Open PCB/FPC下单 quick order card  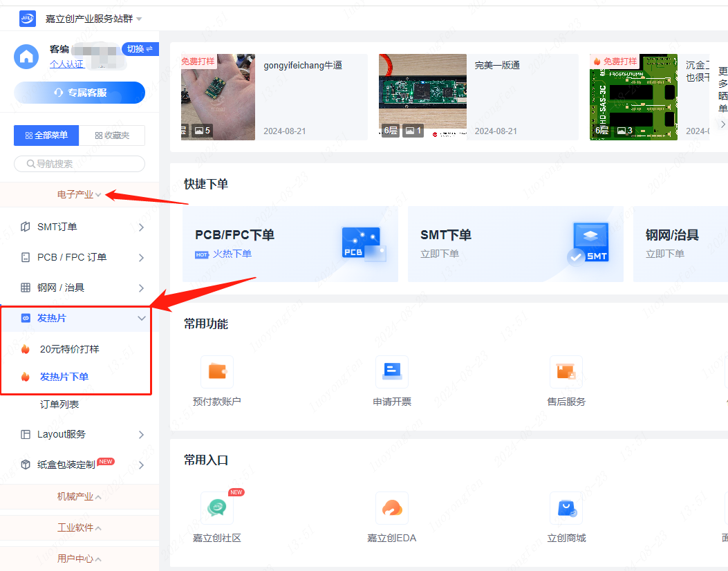[290, 244]
